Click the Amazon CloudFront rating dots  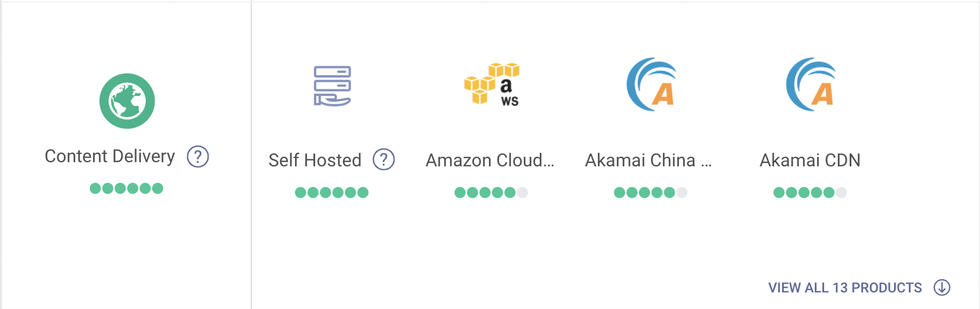(491, 192)
